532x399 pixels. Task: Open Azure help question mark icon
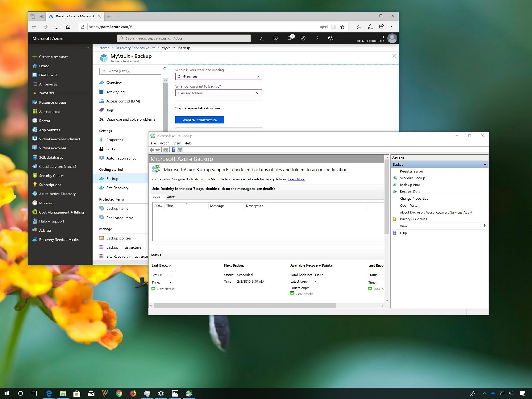(x=317, y=38)
